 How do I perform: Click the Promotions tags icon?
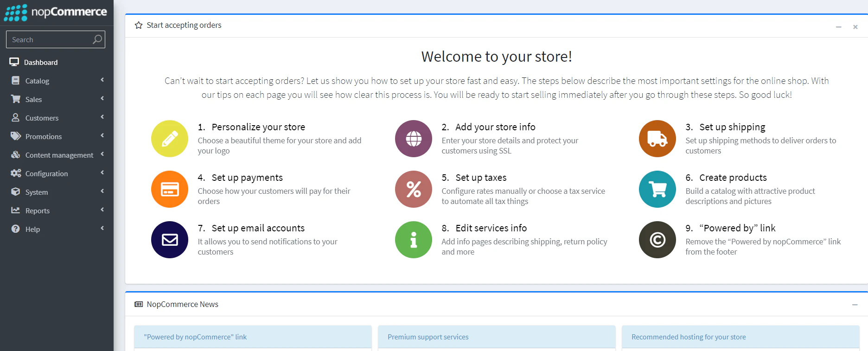(16, 136)
